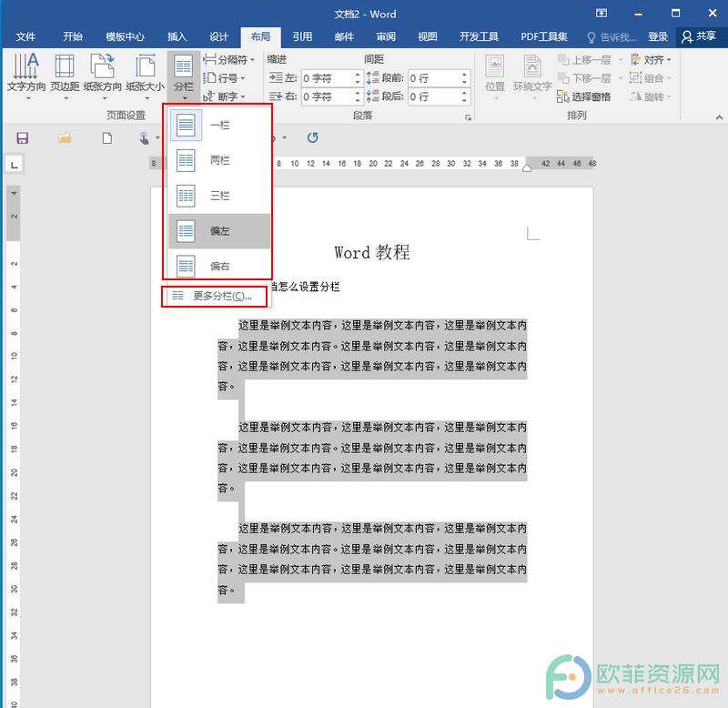The height and width of the screenshot is (708, 728).
Task: Click the 环绕文字 wrap text button
Action: pos(532,76)
